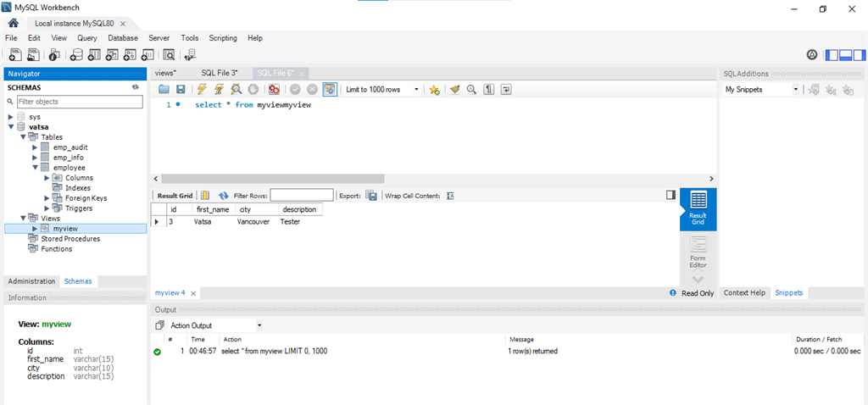
Task: Refresh result grid data icon
Action: (224, 196)
